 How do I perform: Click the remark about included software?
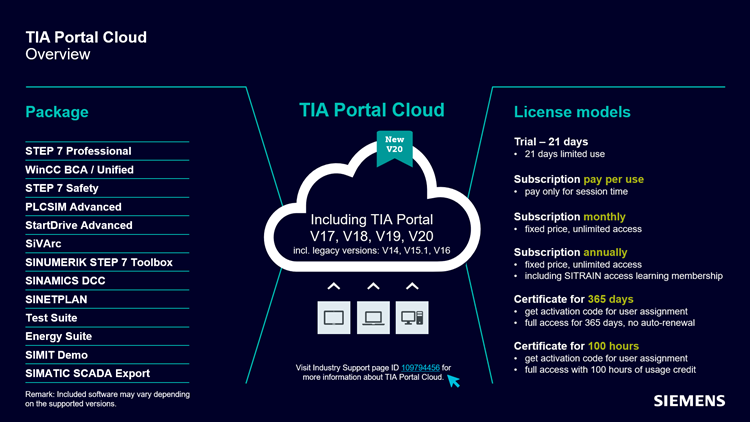108,399
